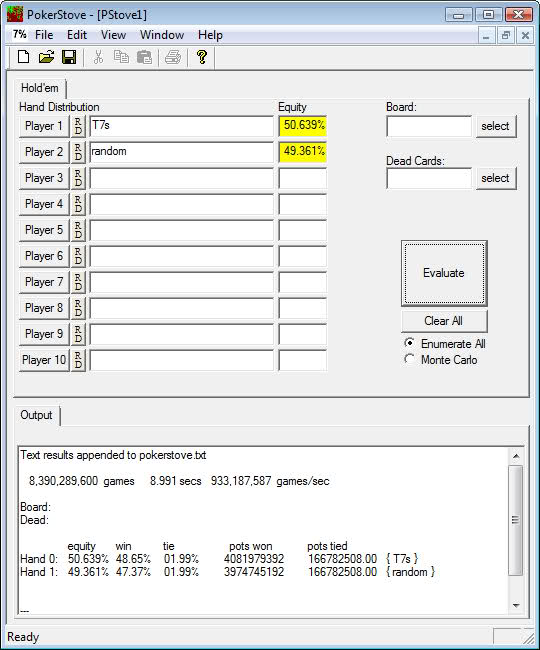Save using the floppy disk icon
This screenshot has width=540, height=650.
(x=69, y=57)
